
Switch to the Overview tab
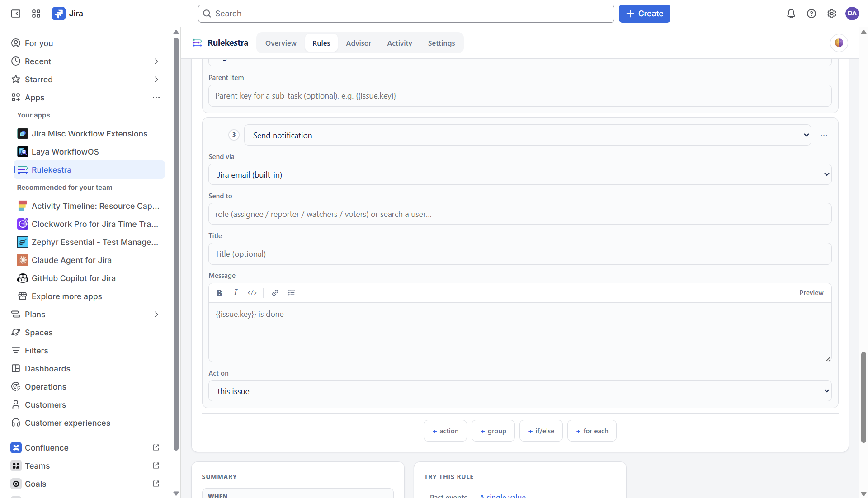tap(281, 43)
